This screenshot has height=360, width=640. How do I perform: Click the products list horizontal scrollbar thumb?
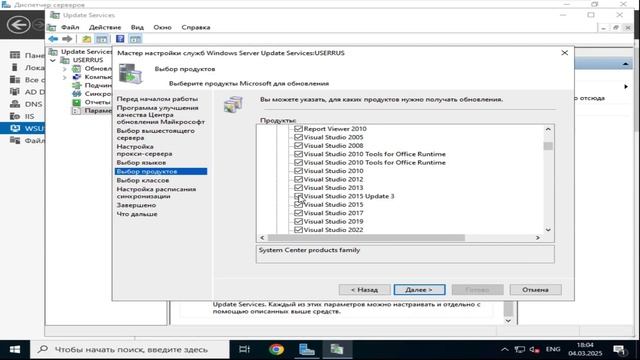click(366, 238)
